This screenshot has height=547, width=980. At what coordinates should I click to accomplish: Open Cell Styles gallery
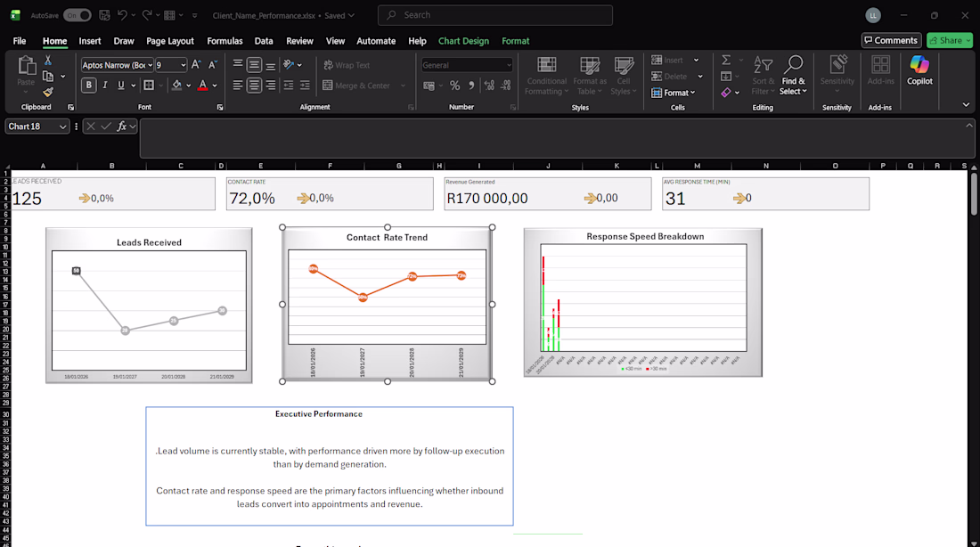[x=623, y=75]
